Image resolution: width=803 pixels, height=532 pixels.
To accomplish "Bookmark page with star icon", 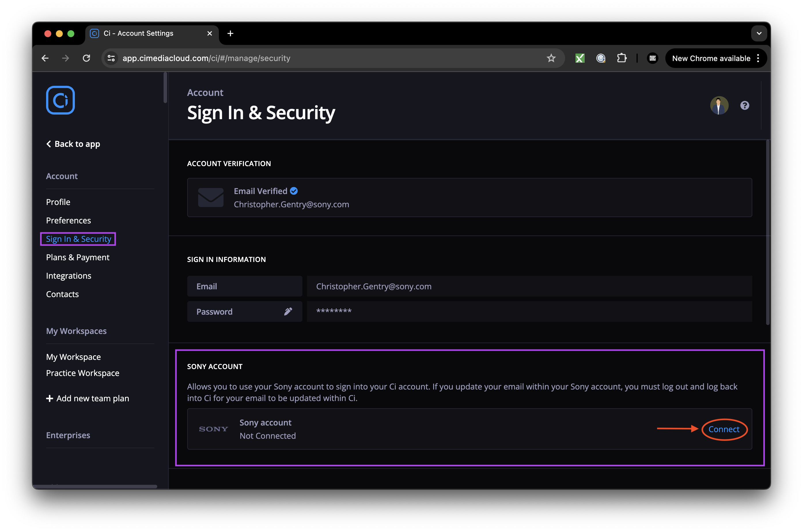I will click(x=551, y=58).
